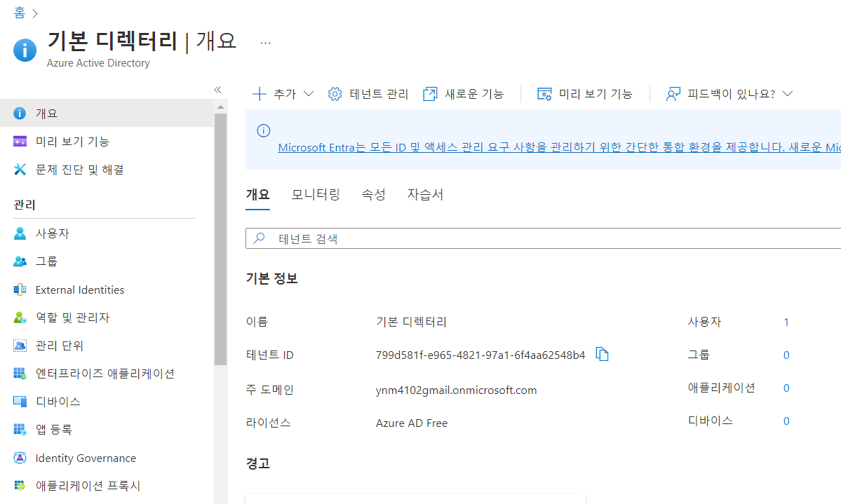The image size is (841, 504).
Task: Click the 엔터프라이즈 애플리케이션 grid icon
Action: (20, 373)
